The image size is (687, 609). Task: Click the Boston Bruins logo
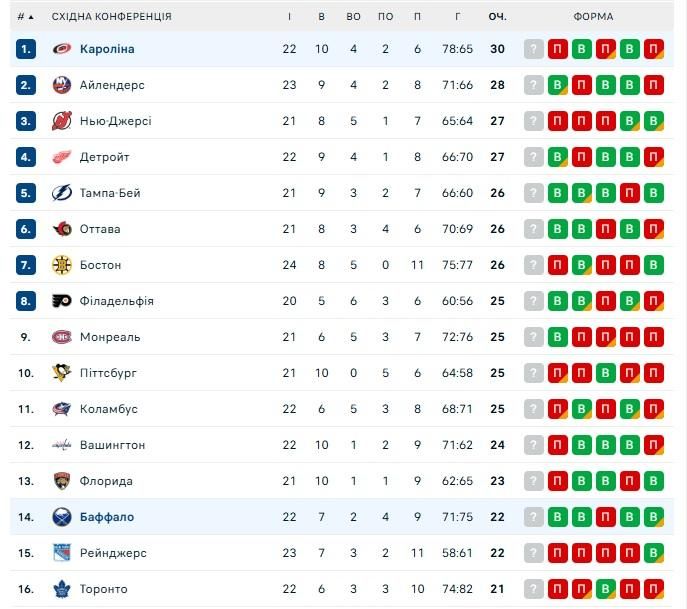(x=62, y=265)
